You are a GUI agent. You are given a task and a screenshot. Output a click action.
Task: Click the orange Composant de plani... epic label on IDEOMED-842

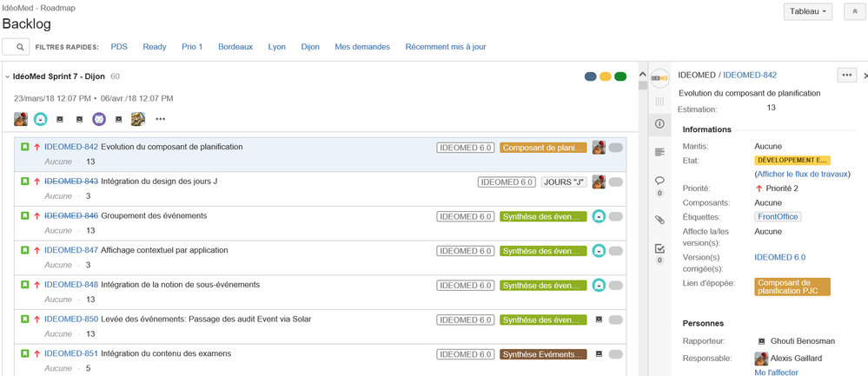click(543, 148)
